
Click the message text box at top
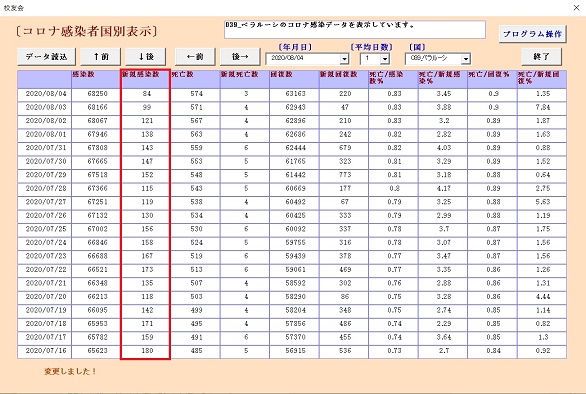[x=355, y=30]
